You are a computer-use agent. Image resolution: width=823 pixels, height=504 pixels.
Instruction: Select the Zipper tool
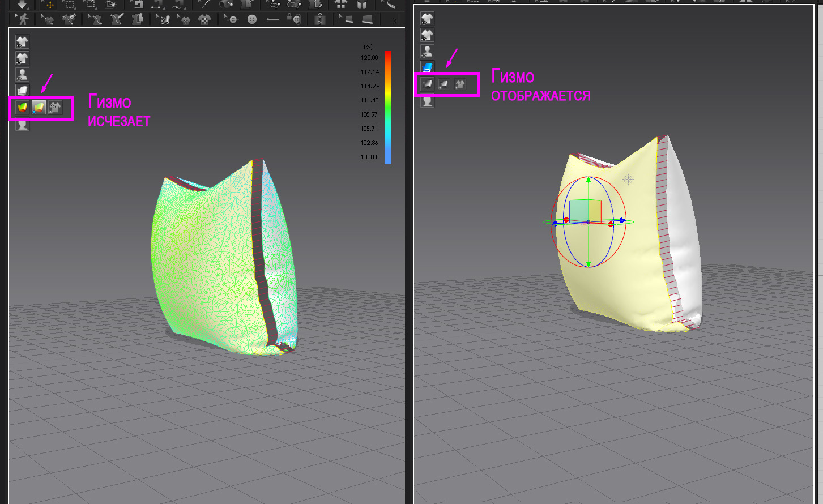coord(320,19)
